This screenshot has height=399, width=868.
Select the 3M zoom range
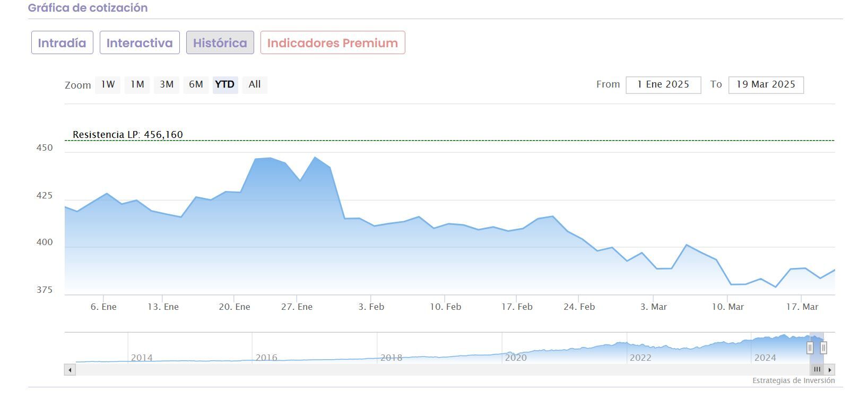(x=167, y=84)
